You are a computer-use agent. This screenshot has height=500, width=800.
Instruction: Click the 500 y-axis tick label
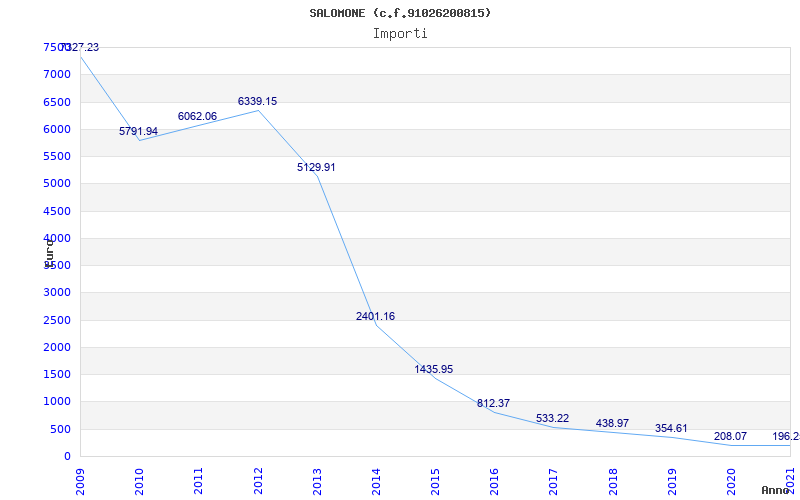click(61, 429)
